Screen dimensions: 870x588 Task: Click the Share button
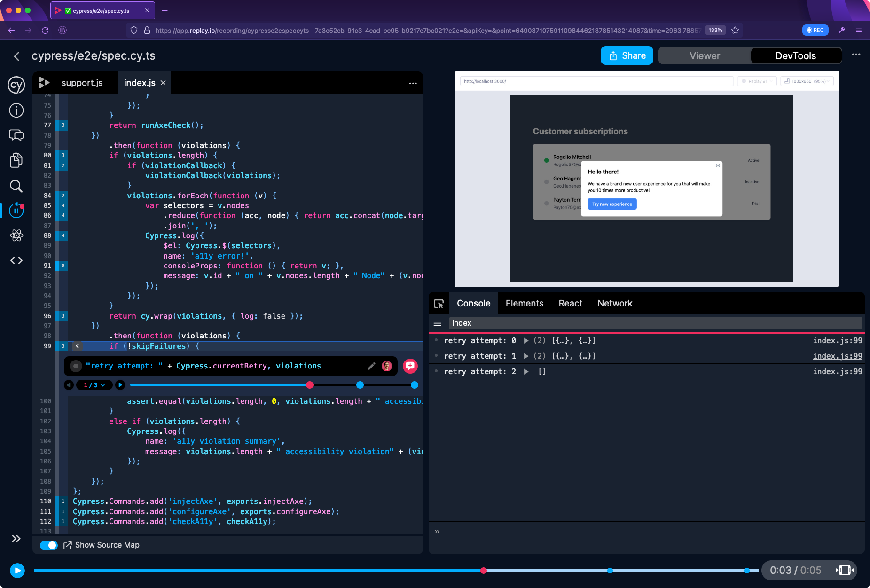click(x=627, y=55)
